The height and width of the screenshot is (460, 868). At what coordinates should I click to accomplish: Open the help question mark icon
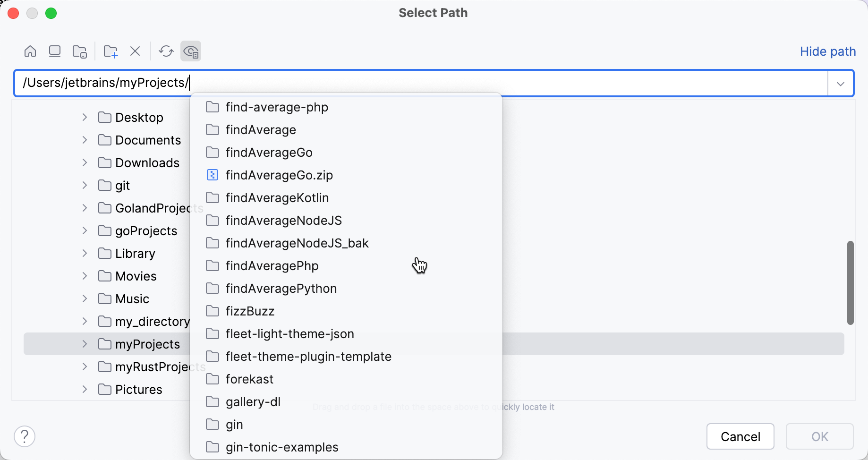(25, 436)
